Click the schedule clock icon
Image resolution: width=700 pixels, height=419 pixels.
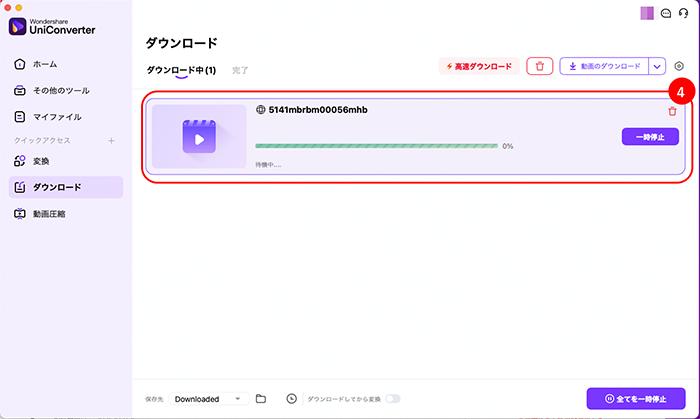(291, 398)
